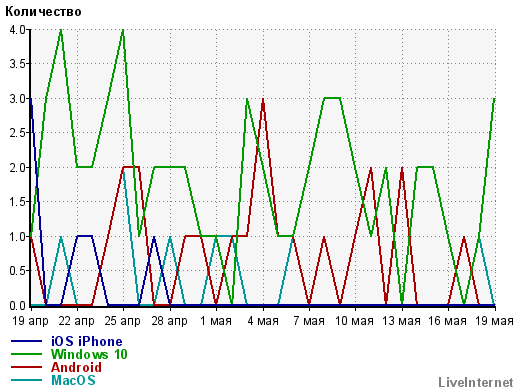This screenshot has height=392, width=520.
Task: Click the 4.0 y-axis value label
Action: point(17,30)
